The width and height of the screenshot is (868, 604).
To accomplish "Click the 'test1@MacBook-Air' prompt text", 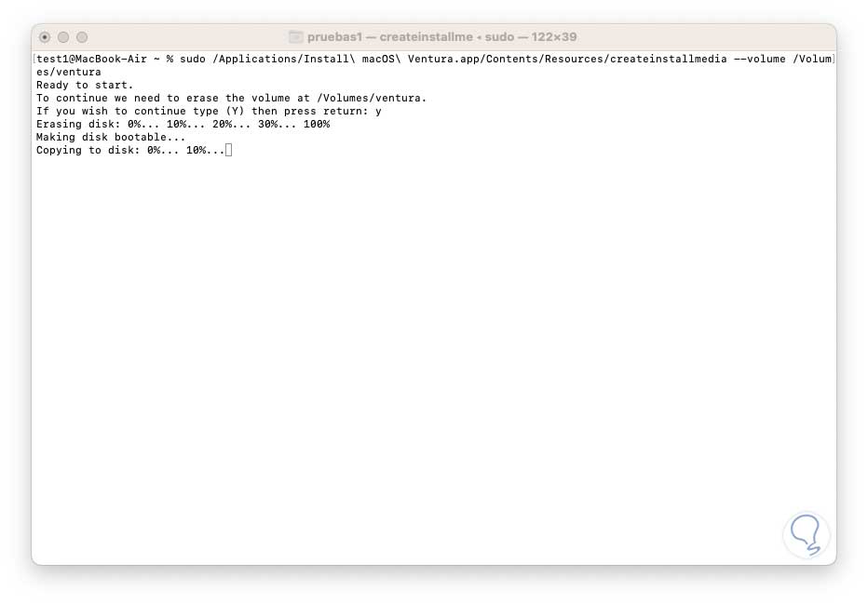I will (x=92, y=59).
